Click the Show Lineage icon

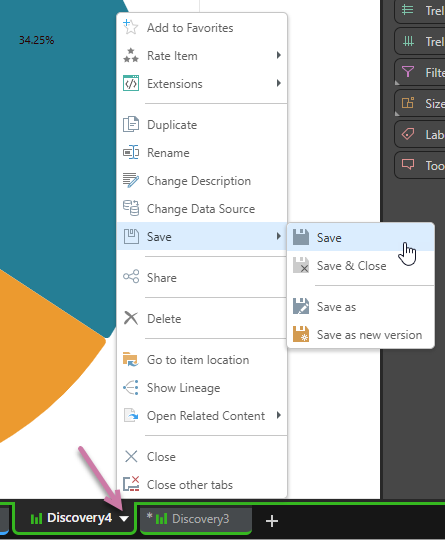[131, 387]
